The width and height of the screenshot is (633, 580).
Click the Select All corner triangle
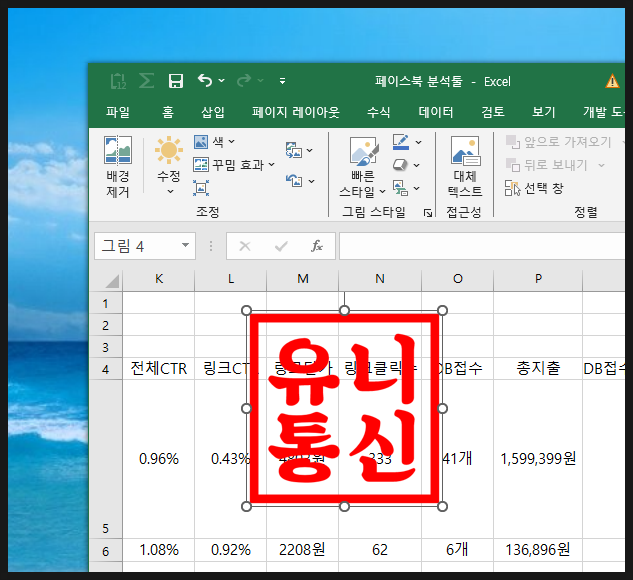click(113, 281)
